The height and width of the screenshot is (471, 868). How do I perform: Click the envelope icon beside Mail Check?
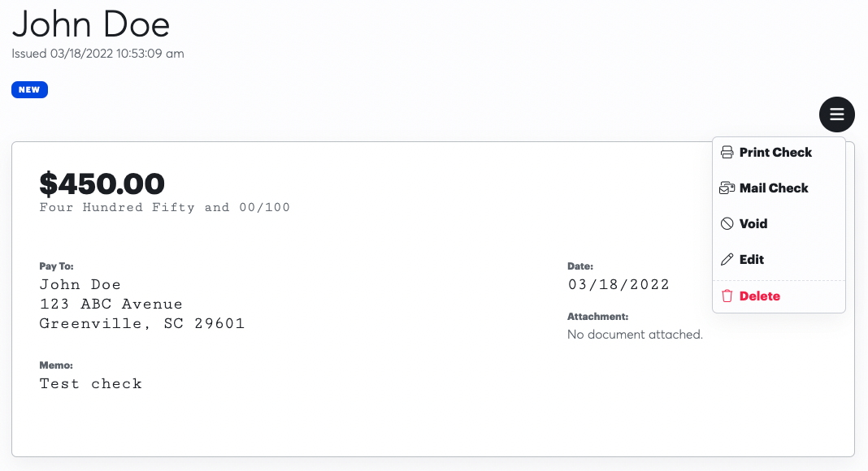pos(727,188)
